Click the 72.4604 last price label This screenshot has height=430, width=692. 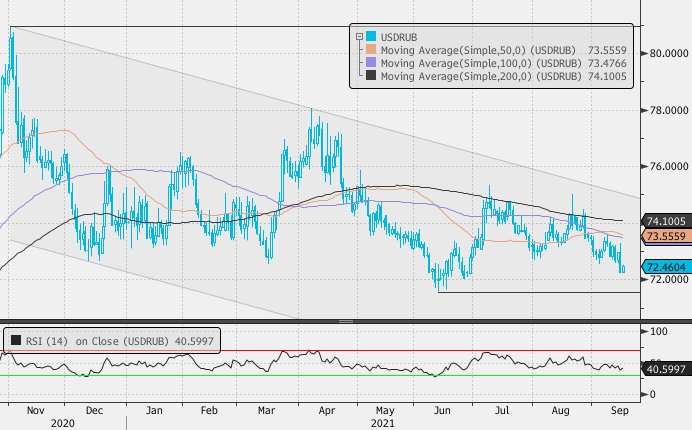[x=665, y=268]
